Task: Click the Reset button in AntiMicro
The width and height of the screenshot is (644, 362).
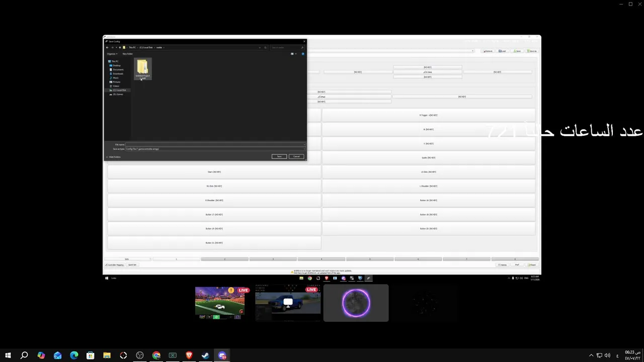Action: [531, 265]
